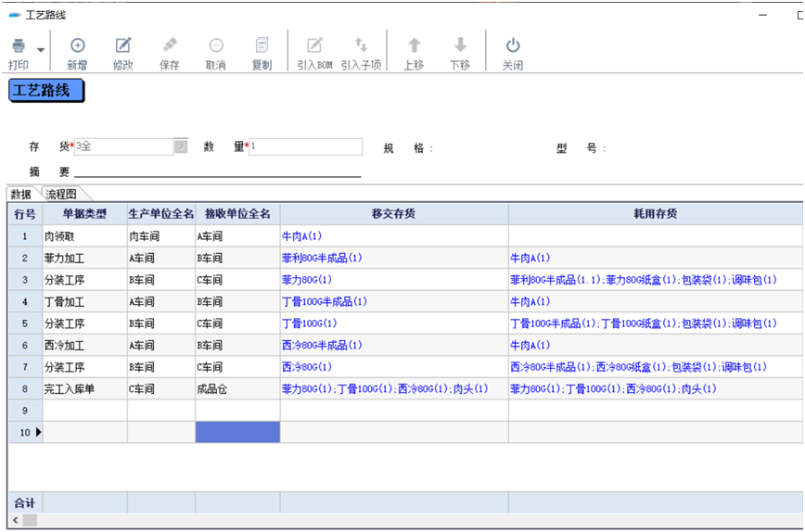Select the 肉领取 cell in row 1
Screen dimensions: 805x532
coord(84,236)
